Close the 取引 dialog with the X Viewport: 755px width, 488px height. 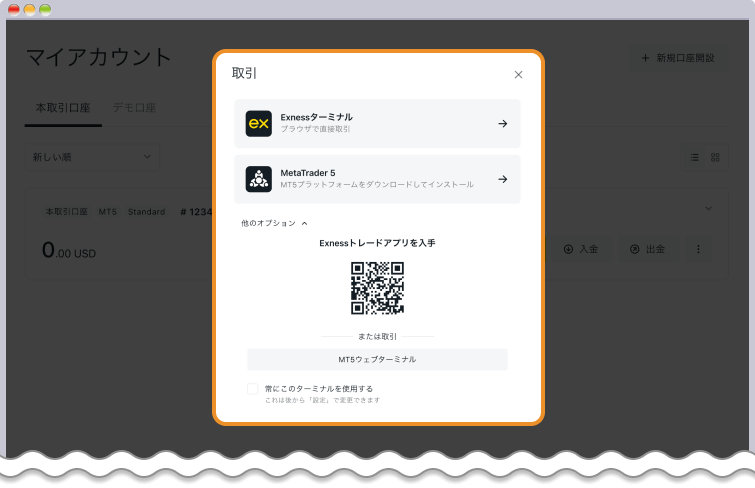pos(518,75)
